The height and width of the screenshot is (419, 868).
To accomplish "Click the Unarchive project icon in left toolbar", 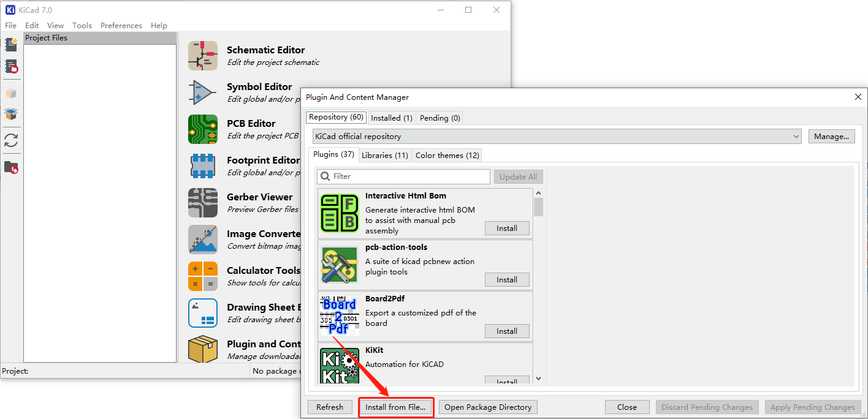I will tap(11, 114).
